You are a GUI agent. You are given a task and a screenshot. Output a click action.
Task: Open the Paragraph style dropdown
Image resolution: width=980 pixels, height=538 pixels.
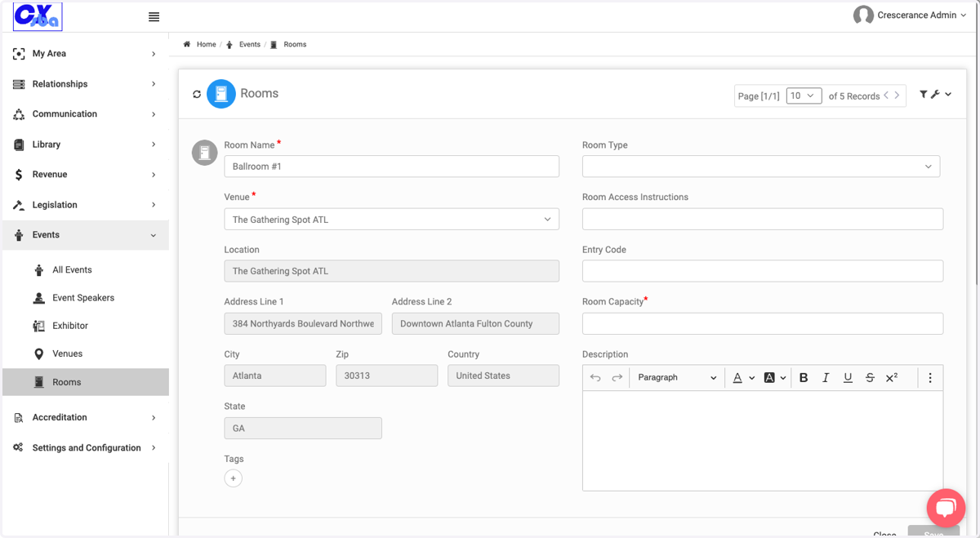pyautogui.click(x=677, y=377)
